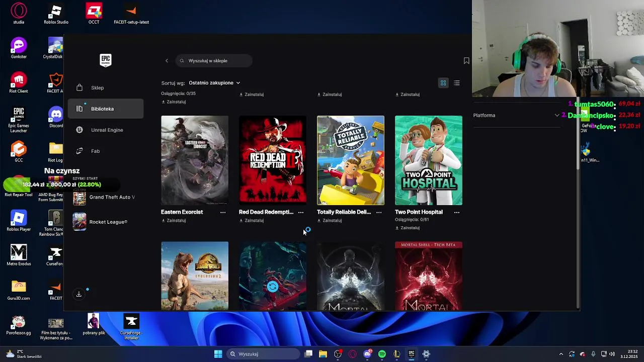The width and height of the screenshot is (644, 362).
Task: Open Eastern Exorcist cover thumbnail
Action: point(195,160)
